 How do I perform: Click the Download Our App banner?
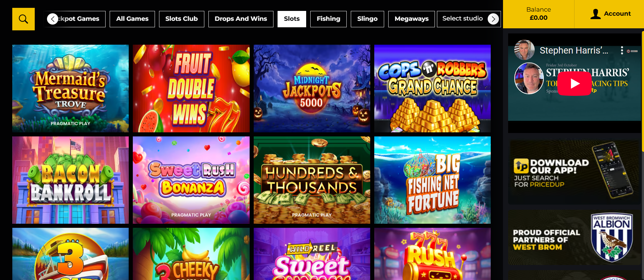coord(574,172)
